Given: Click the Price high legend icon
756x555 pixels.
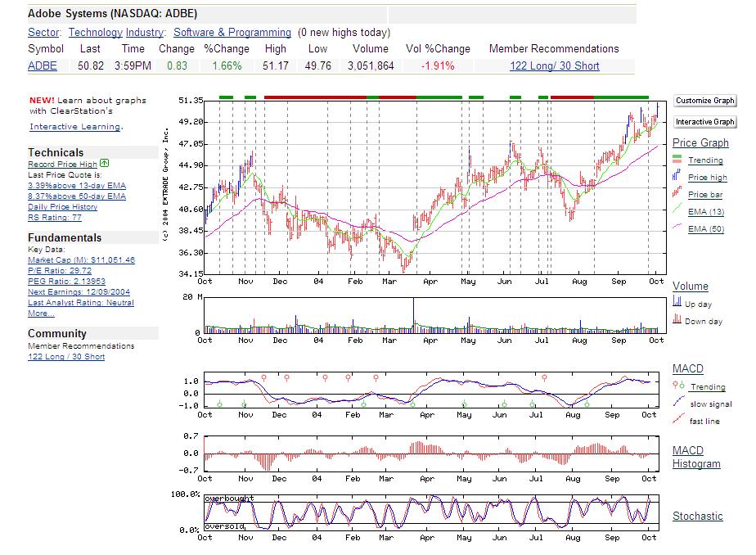Looking at the screenshot, I should [x=677, y=175].
